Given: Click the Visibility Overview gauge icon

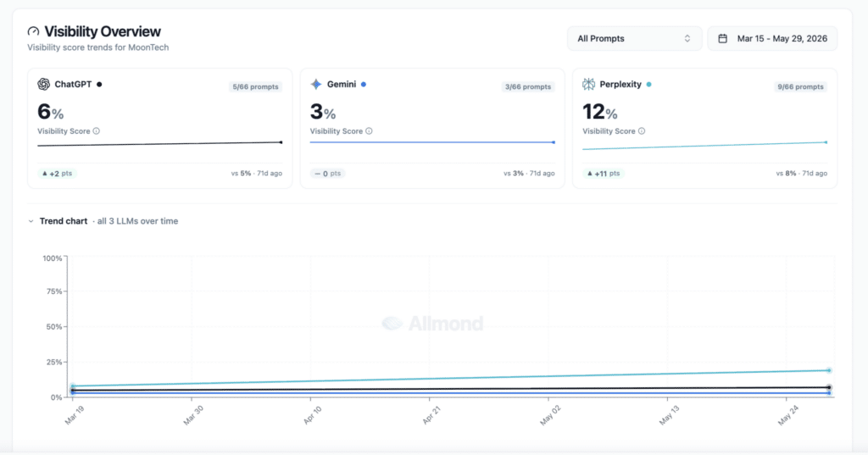Looking at the screenshot, I should click(33, 31).
